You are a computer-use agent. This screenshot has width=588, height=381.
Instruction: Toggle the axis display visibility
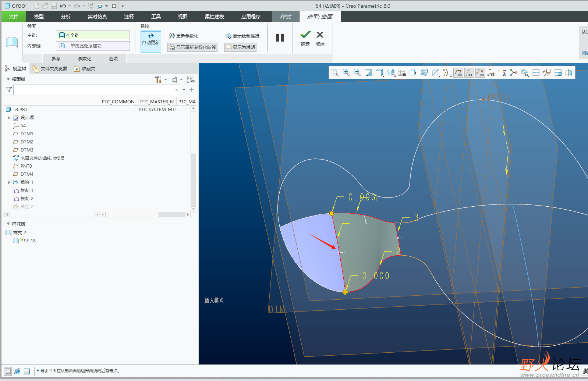(469, 72)
